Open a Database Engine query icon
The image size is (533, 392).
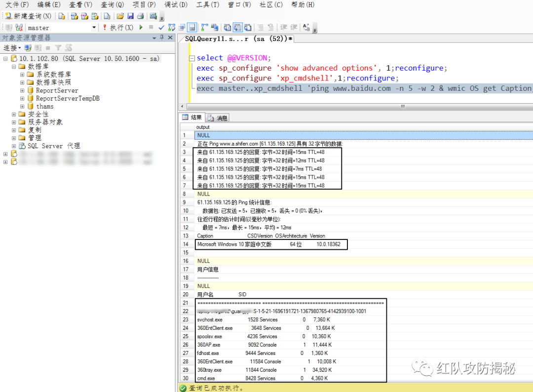[62, 16]
